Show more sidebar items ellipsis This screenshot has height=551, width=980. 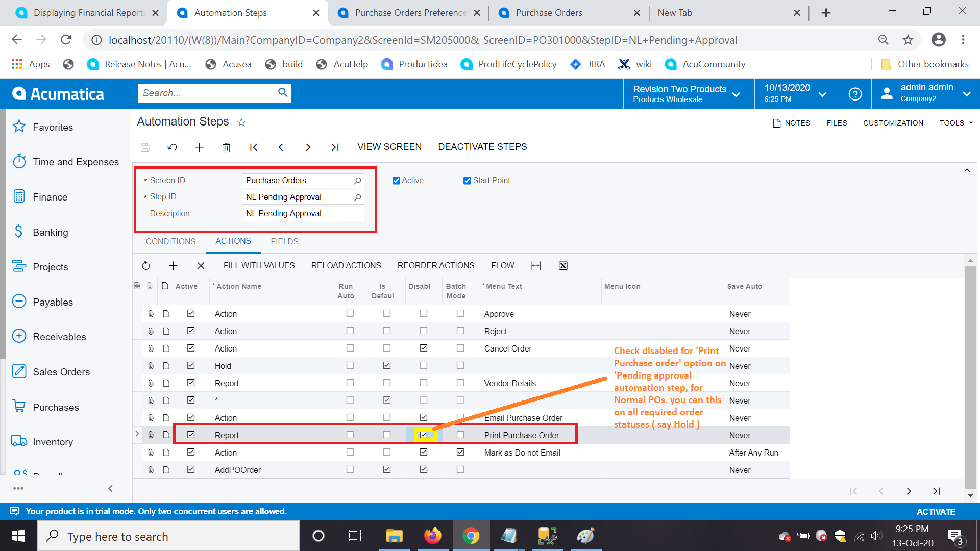click(x=18, y=489)
